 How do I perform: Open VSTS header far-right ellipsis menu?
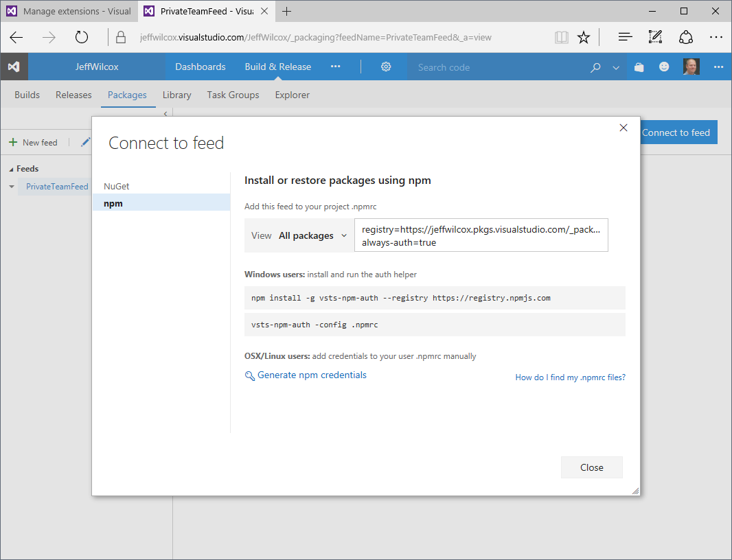point(718,67)
